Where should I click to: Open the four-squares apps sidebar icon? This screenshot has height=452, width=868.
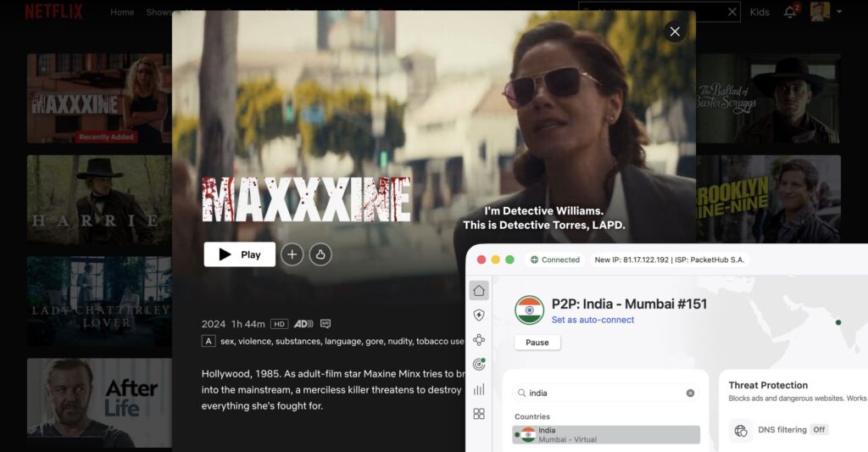click(x=479, y=414)
